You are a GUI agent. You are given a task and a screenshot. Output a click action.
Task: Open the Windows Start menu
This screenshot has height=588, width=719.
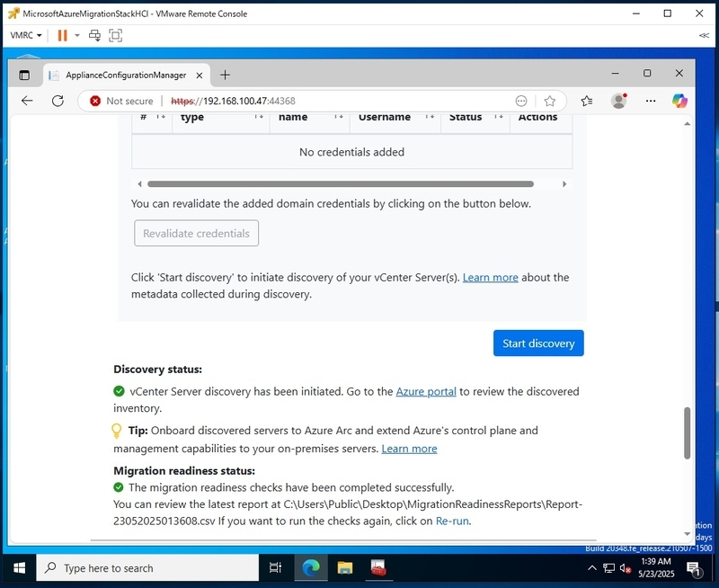(19, 568)
